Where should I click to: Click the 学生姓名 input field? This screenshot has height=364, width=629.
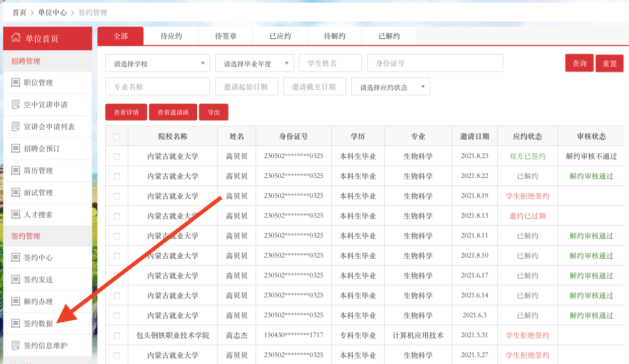click(x=330, y=63)
